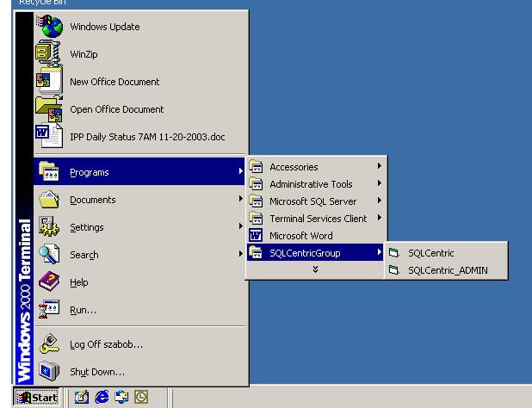Click the Run hourglass icon
This screenshot has width=532, height=408.
pos(49,309)
